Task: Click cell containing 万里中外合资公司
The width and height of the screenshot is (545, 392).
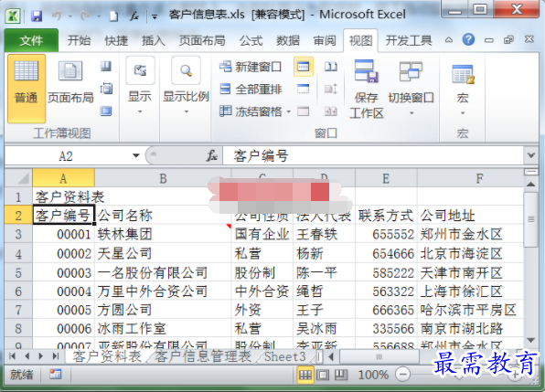Action: 163,291
